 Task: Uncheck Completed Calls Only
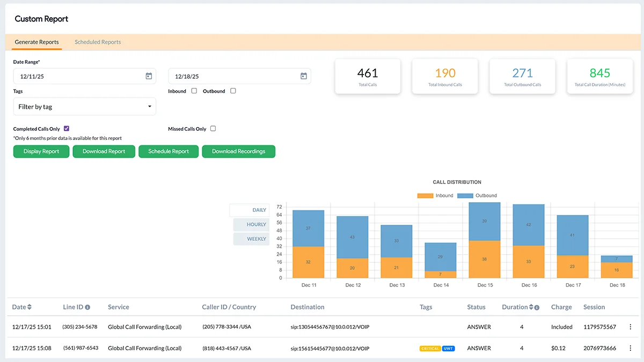[66, 128]
